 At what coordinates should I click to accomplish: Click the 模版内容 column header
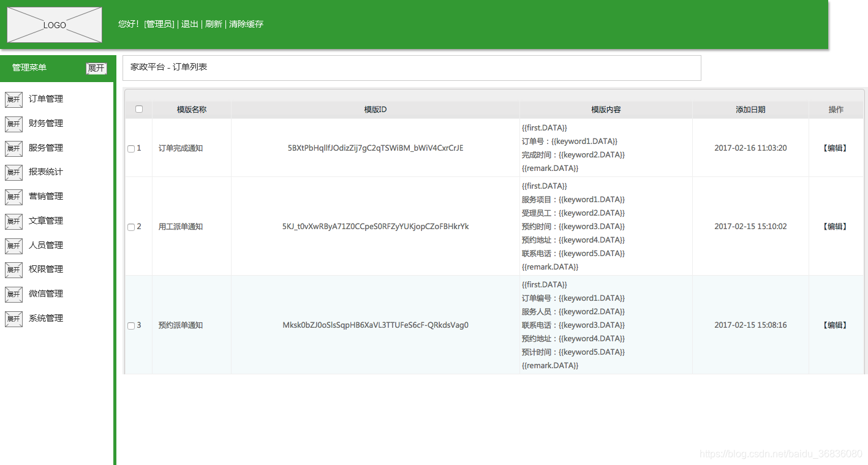click(606, 110)
